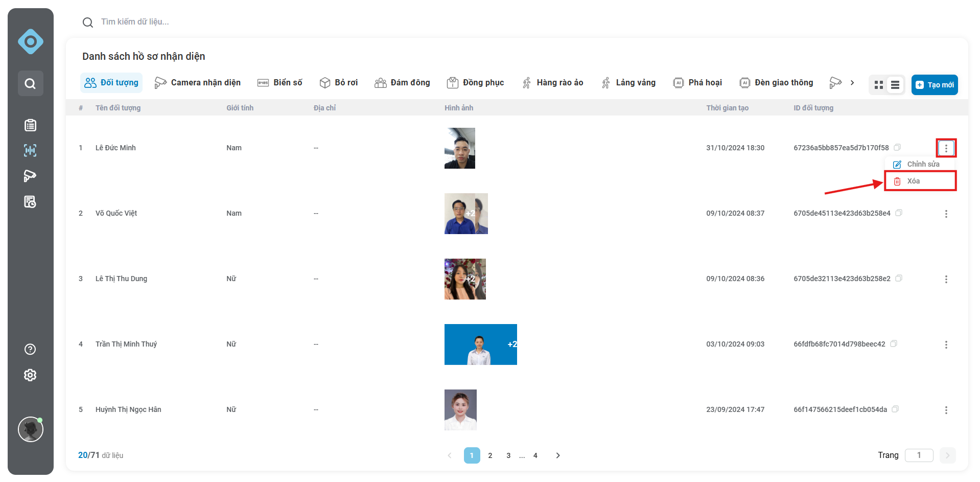Switch to the Lảng vảng tab
The height and width of the screenshot is (482, 980).
628,83
